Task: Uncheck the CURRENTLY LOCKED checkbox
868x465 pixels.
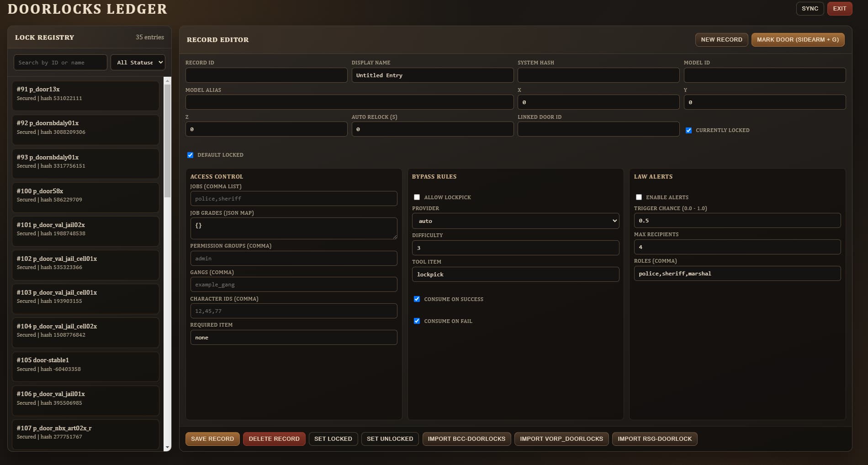Action: tap(688, 130)
